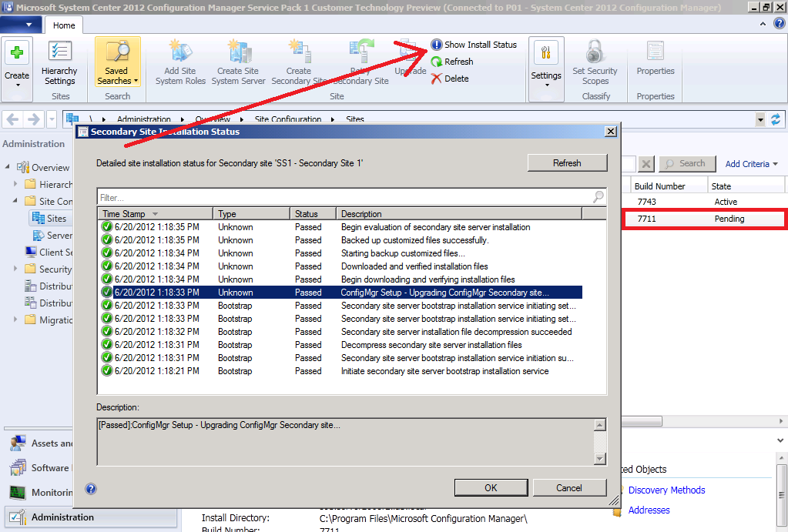This screenshot has width=788, height=532.
Task: Select the 'Decompress secondary site server installation files' row
Action: (x=340, y=345)
